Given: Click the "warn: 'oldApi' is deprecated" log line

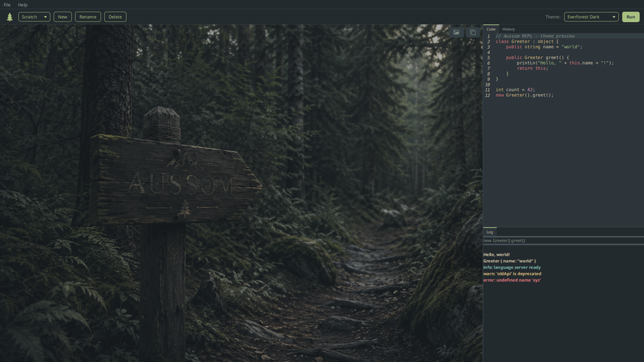Looking at the screenshot, I should click(513, 274).
